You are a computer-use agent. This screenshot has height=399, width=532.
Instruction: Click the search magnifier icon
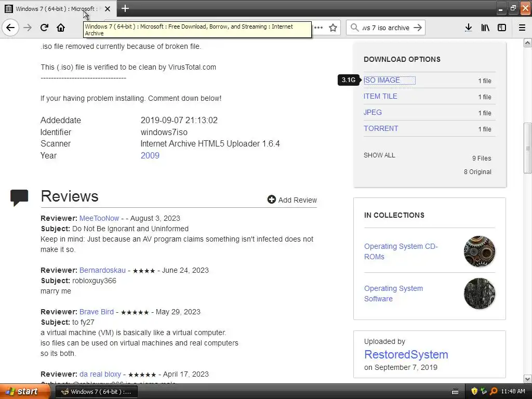click(354, 28)
